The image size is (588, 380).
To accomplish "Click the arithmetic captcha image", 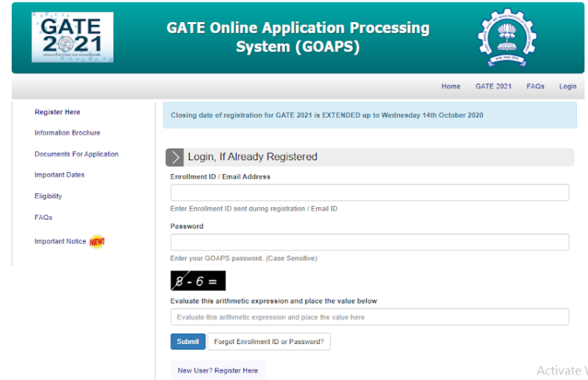I will pos(198,281).
